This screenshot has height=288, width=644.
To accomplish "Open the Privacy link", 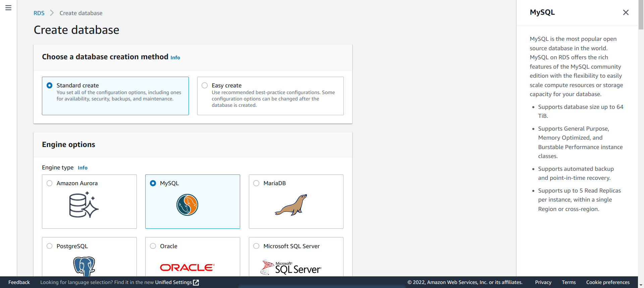I will tap(543, 282).
